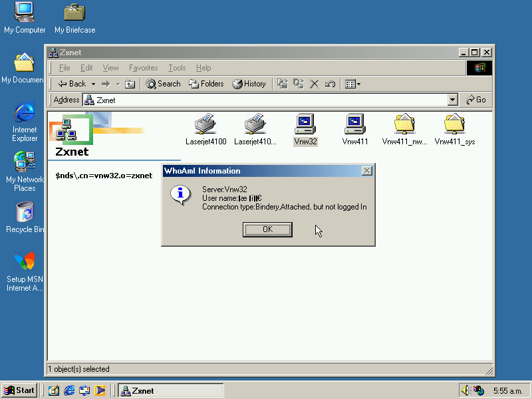Show the Folders pane
The width and height of the screenshot is (532, 399).
click(x=206, y=84)
